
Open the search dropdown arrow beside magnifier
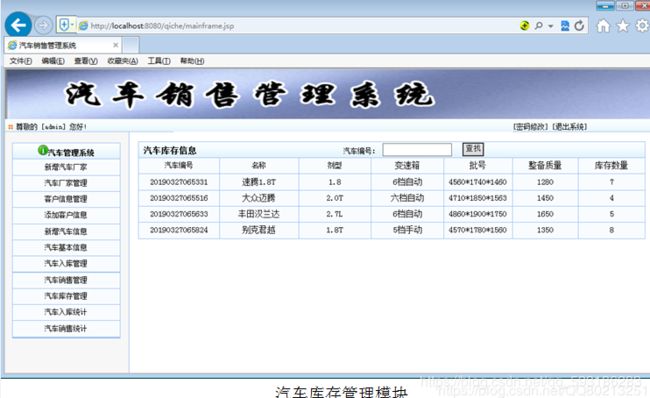pos(551,26)
